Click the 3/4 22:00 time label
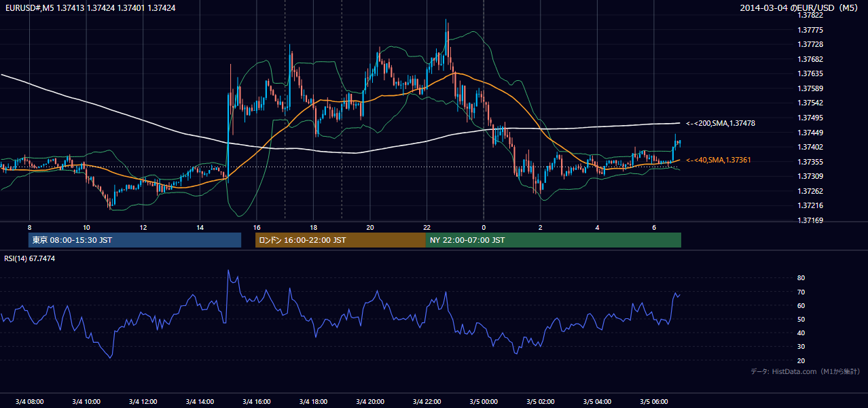 [x=427, y=402]
